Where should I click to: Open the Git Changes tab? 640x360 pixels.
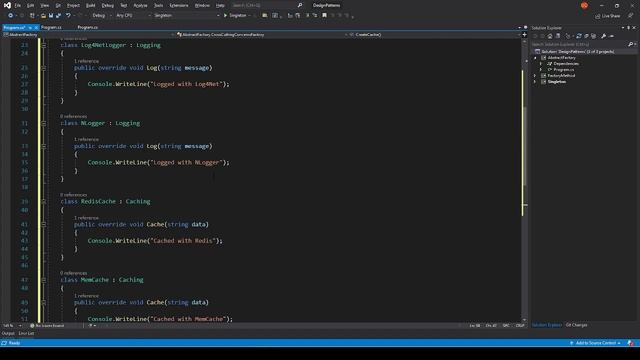[x=576, y=325]
